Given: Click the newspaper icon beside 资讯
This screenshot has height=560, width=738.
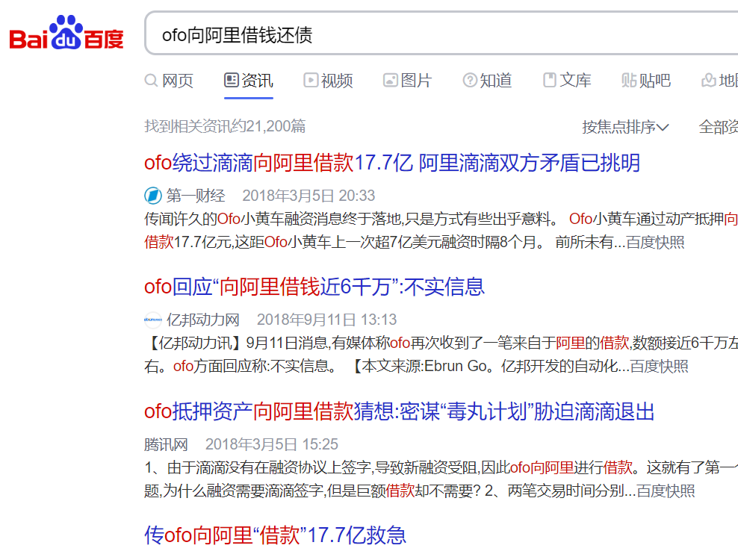Looking at the screenshot, I should pyautogui.click(x=230, y=80).
